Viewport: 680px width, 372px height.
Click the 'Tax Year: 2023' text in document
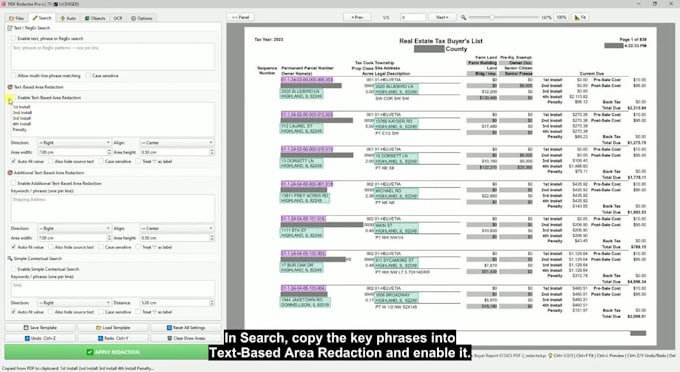268,39
